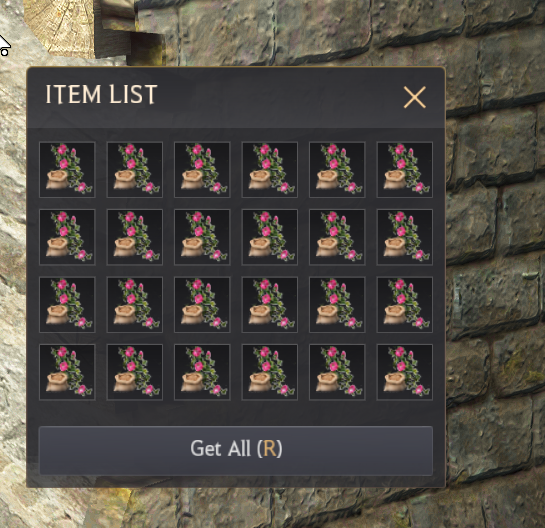Click second flower item in top row
Screen dimensions: 545x528
(x=135, y=170)
